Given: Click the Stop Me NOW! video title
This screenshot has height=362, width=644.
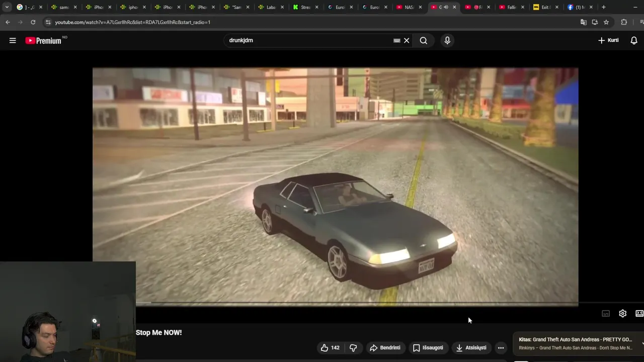Looking at the screenshot, I should pos(158,332).
